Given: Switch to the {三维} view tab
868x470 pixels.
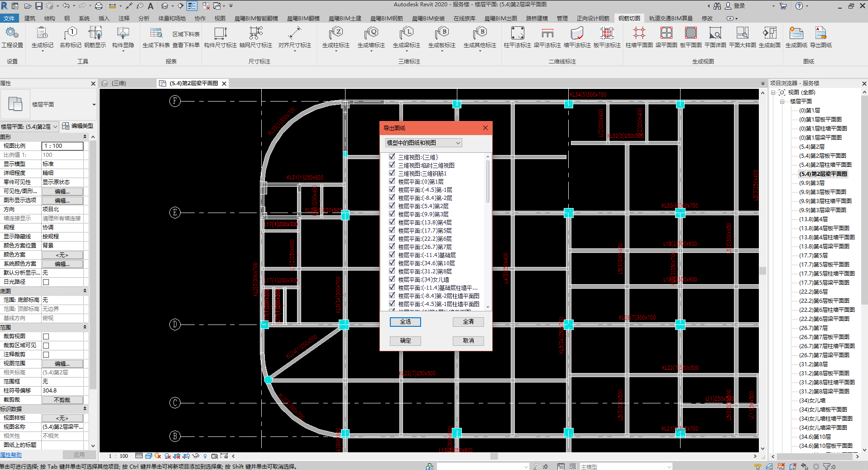Looking at the screenshot, I should point(119,83).
